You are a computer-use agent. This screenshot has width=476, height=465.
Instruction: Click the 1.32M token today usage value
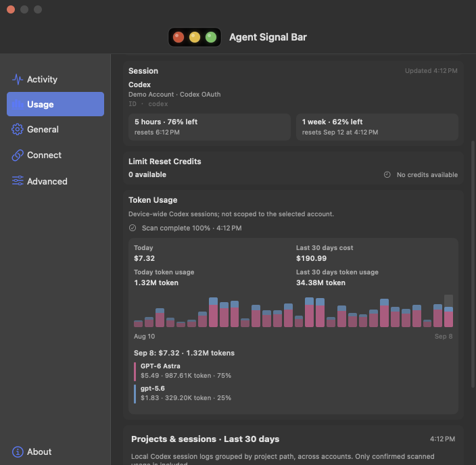(156, 283)
